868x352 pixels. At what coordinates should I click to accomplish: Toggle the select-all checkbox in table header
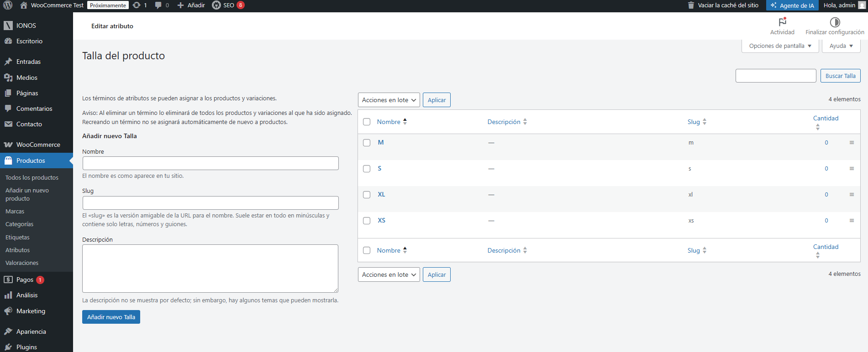367,122
